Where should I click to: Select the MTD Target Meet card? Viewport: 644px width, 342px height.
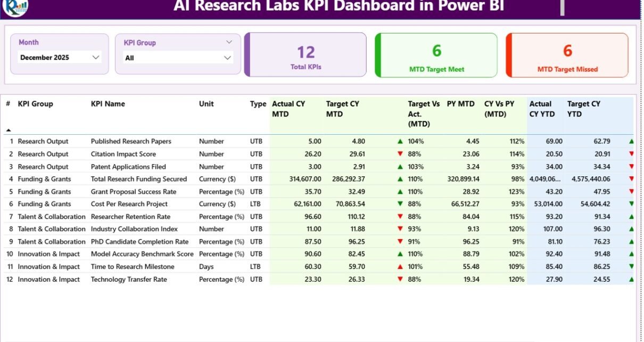point(436,55)
